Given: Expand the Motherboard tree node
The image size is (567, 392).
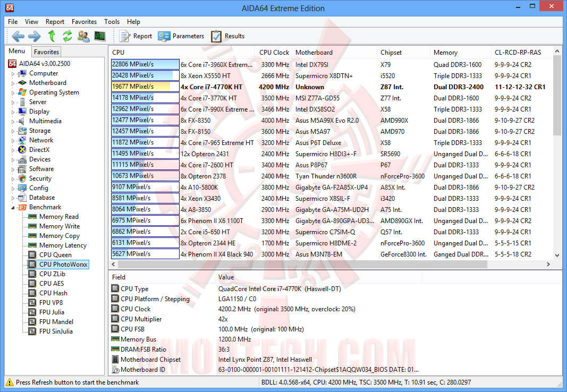Looking at the screenshot, I should coord(13,83).
